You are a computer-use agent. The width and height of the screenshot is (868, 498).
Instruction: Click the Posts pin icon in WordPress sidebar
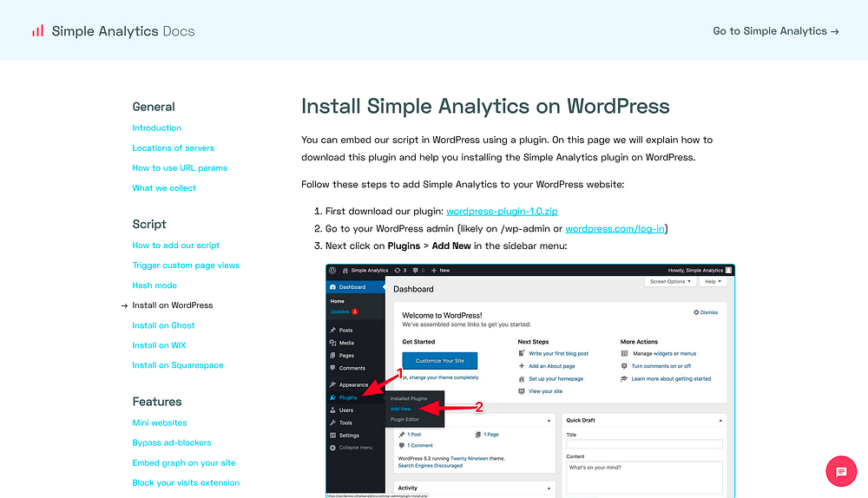tap(332, 330)
